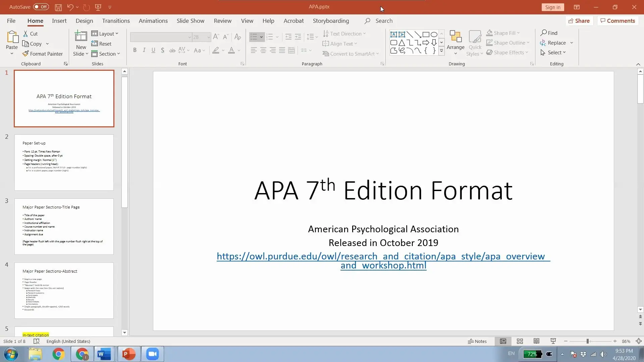Toggle Bold formatting

click(135, 50)
